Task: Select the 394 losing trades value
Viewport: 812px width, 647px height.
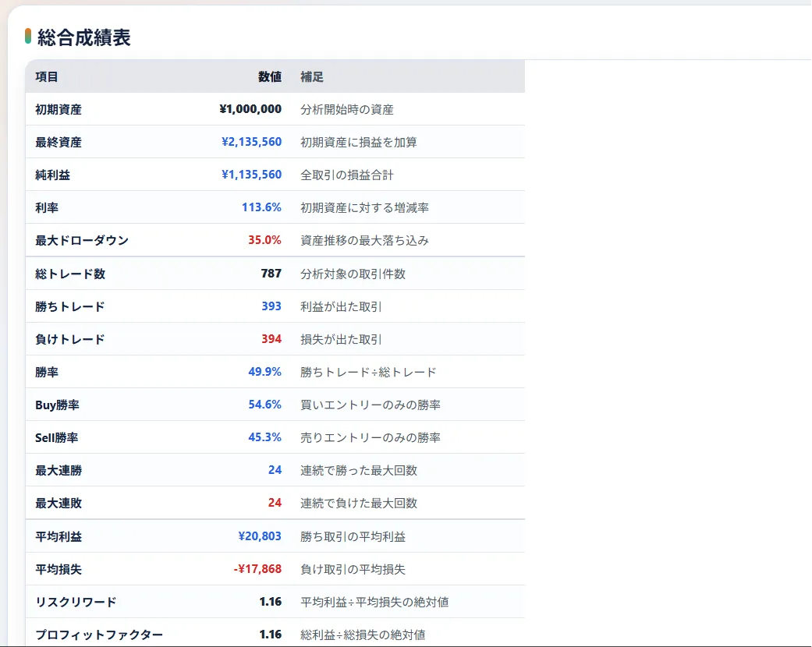Action: pos(271,339)
